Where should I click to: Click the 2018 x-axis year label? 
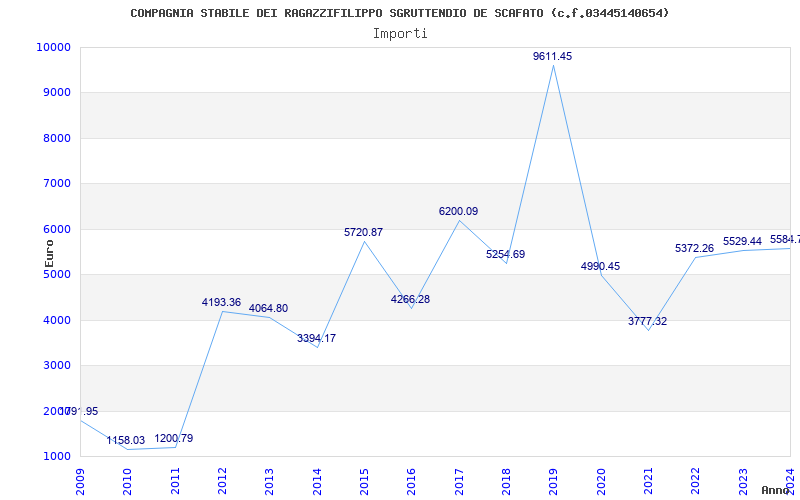click(x=506, y=482)
